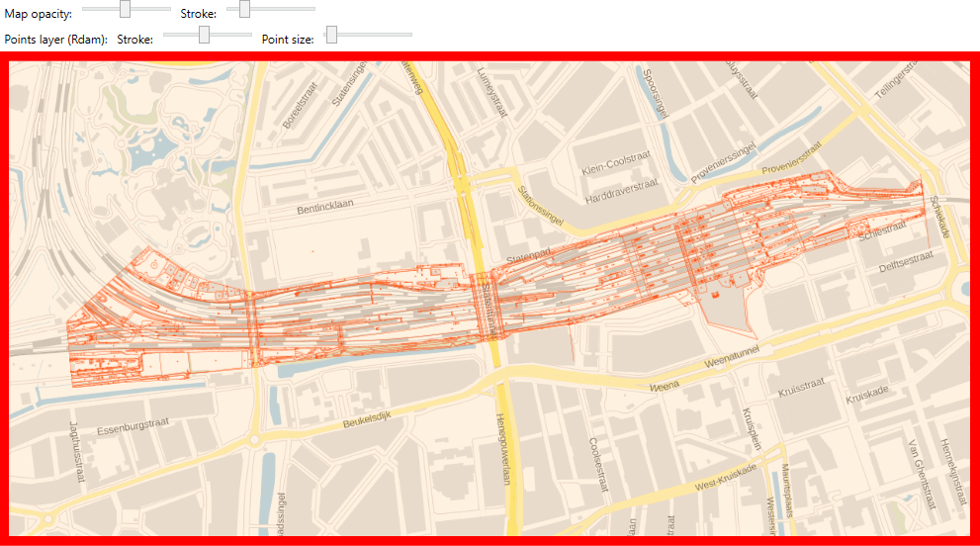Click the Points layer Stroke slider thumb
980x546 pixels.
[204, 35]
